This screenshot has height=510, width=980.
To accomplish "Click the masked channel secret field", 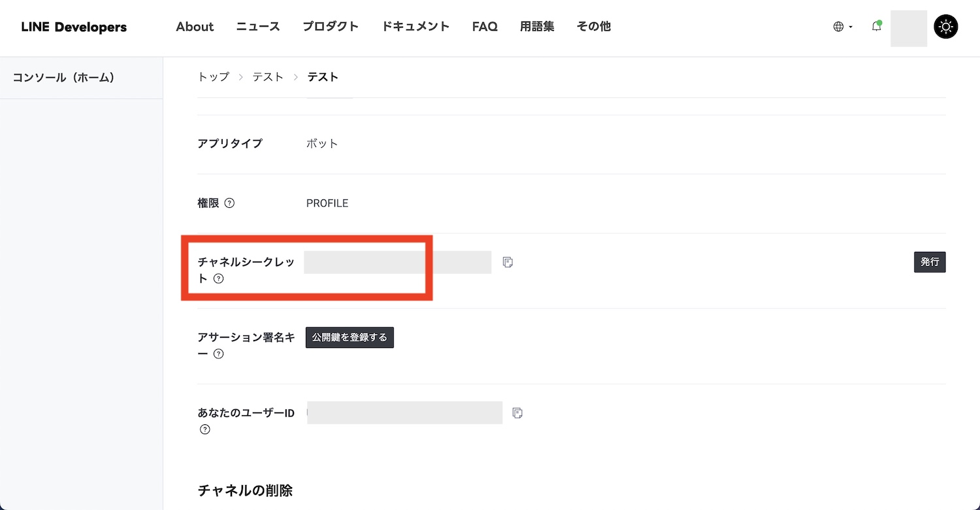I will (x=397, y=262).
